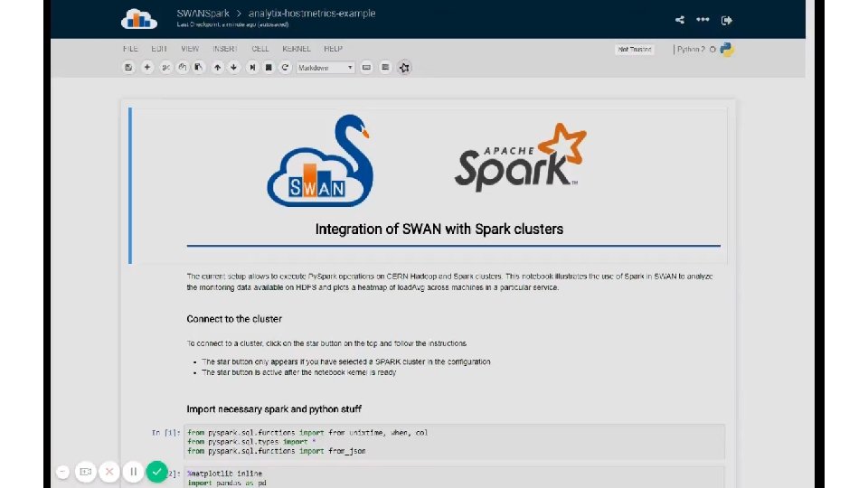Click the Python logo kernel icon
This screenshot has width=868, height=488.
727,49
